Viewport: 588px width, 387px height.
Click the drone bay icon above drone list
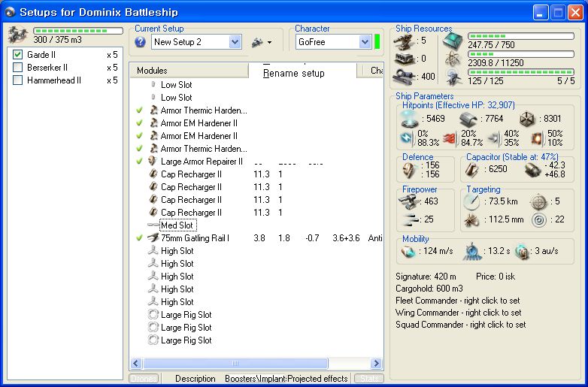[x=18, y=35]
